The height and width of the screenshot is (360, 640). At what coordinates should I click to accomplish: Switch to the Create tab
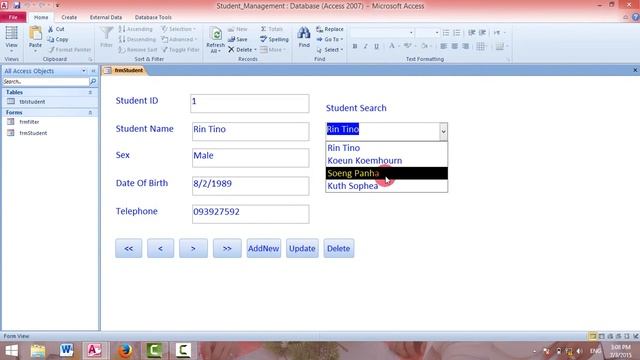(69, 17)
